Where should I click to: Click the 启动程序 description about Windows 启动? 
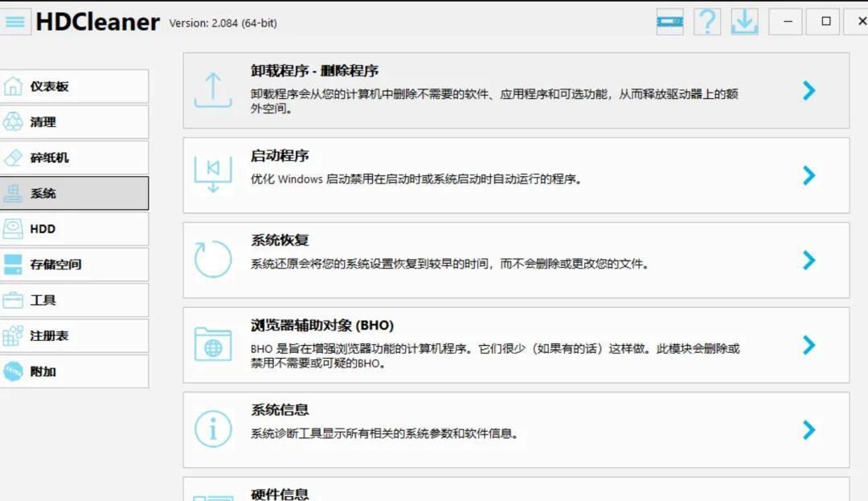(416, 179)
